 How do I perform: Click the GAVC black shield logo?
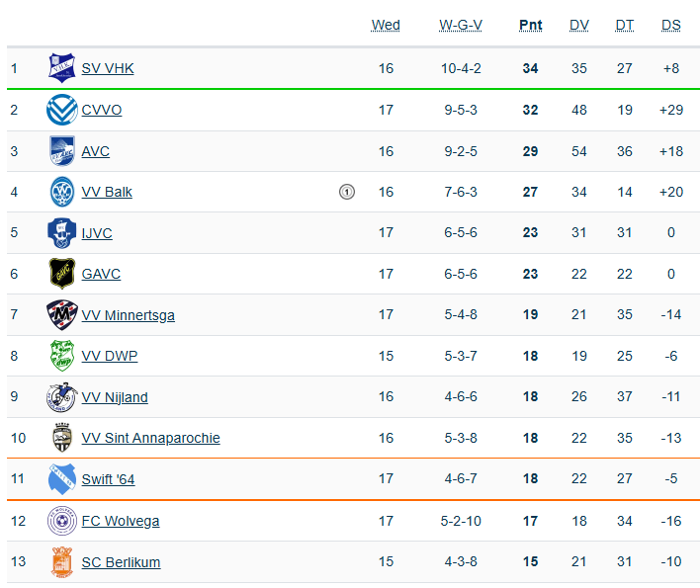click(62, 274)
